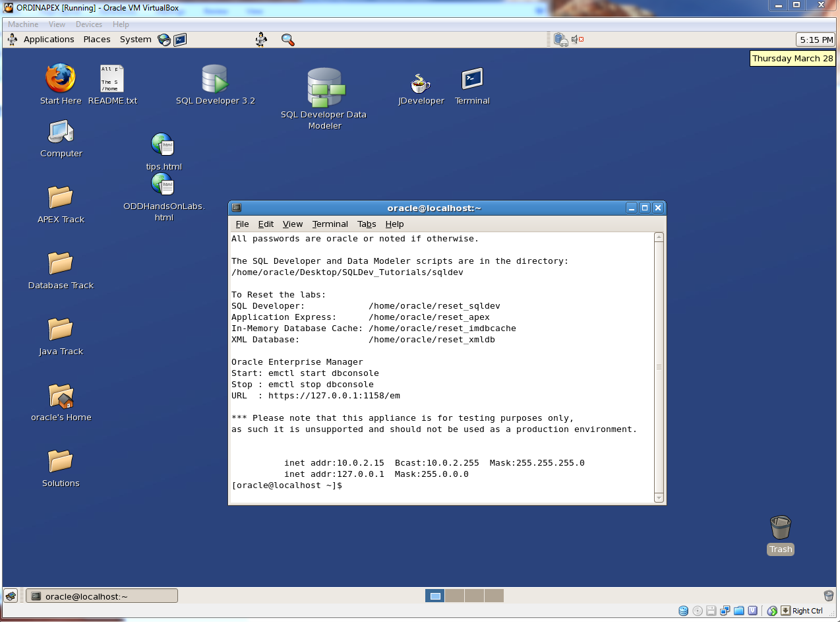Switch to the fourth workspace
This screenshot has width=840, height=622.
pyautogui.click(x=494, y=596)
